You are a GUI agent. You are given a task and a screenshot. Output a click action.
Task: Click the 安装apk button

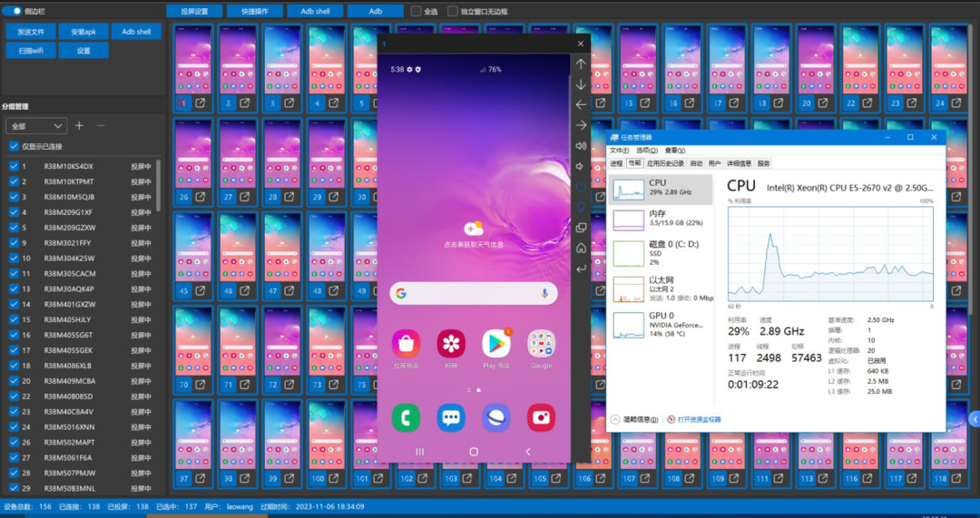click(83, 31)
